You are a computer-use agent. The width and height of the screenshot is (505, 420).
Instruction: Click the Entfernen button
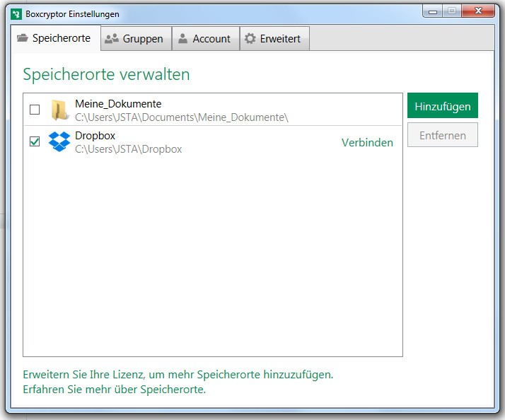[x=443, y=135]
